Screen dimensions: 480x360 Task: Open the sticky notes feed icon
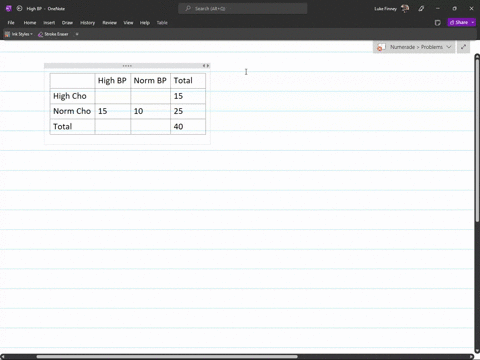click(438, 23)
